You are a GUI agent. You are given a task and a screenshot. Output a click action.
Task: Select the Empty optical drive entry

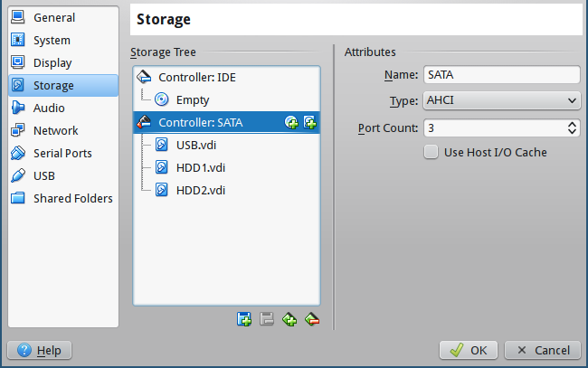[x=226, y=100]
